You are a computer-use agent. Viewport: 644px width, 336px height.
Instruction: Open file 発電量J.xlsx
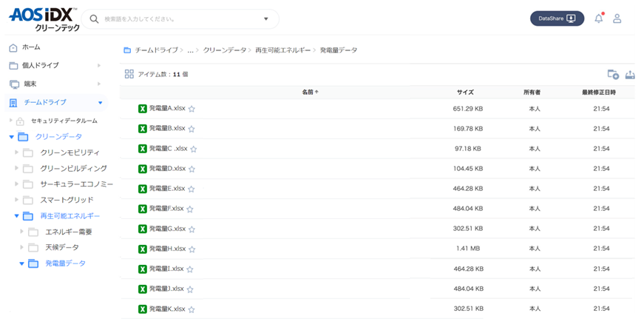(x=166, y=289)
